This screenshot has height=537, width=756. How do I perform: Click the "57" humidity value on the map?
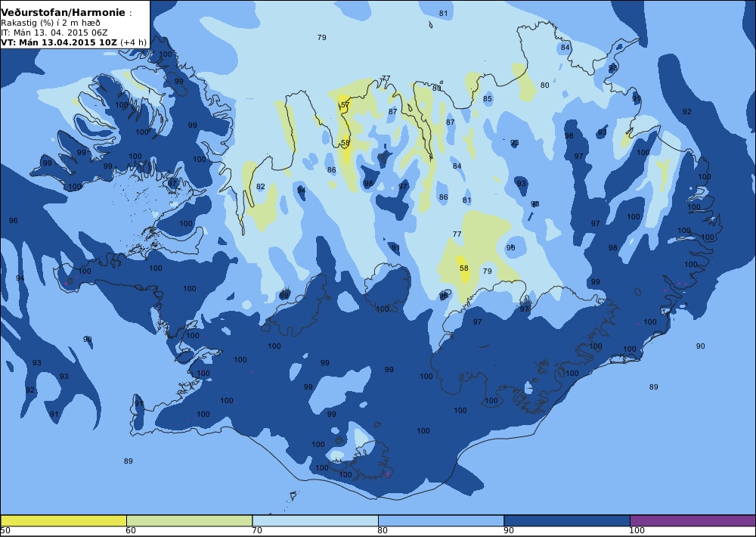point(345,104)
